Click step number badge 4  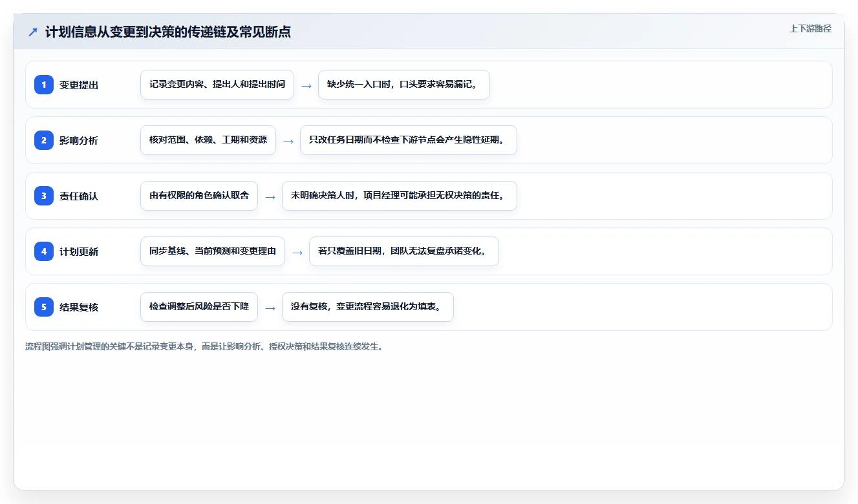(x=44, y=251)
